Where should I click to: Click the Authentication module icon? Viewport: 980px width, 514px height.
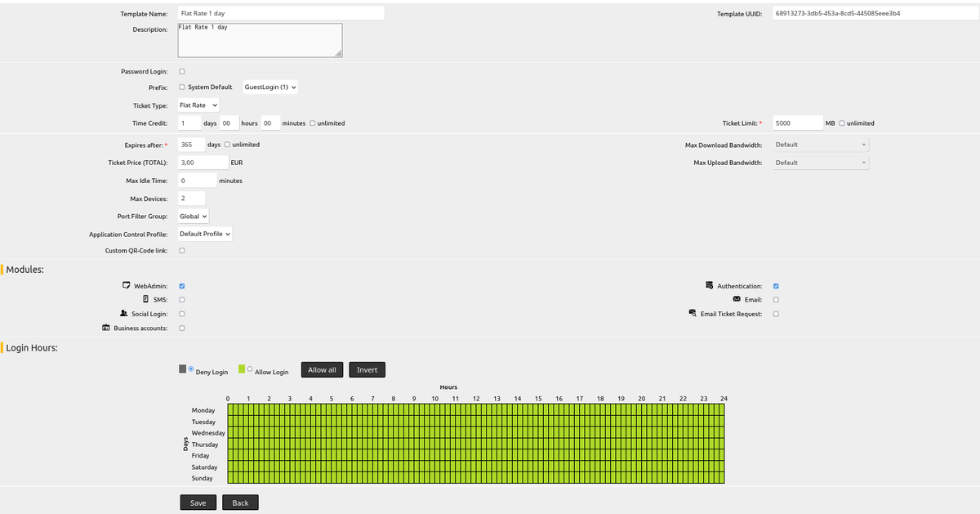[x=710, y=286]
